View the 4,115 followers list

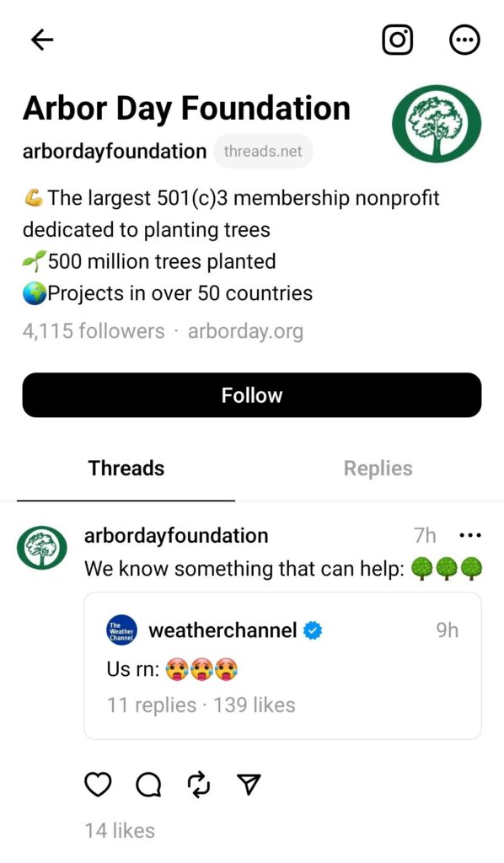click(x=93, y=331)
